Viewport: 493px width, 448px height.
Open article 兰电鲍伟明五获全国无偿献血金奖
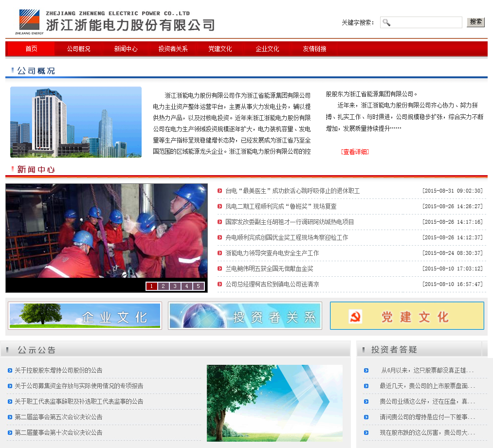[269, 269]
